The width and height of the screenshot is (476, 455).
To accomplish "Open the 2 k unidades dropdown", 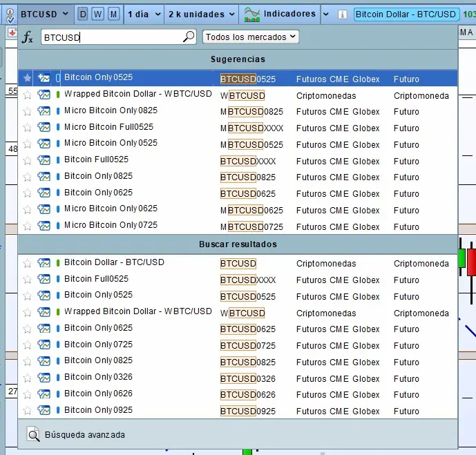I will coord(200,14).
